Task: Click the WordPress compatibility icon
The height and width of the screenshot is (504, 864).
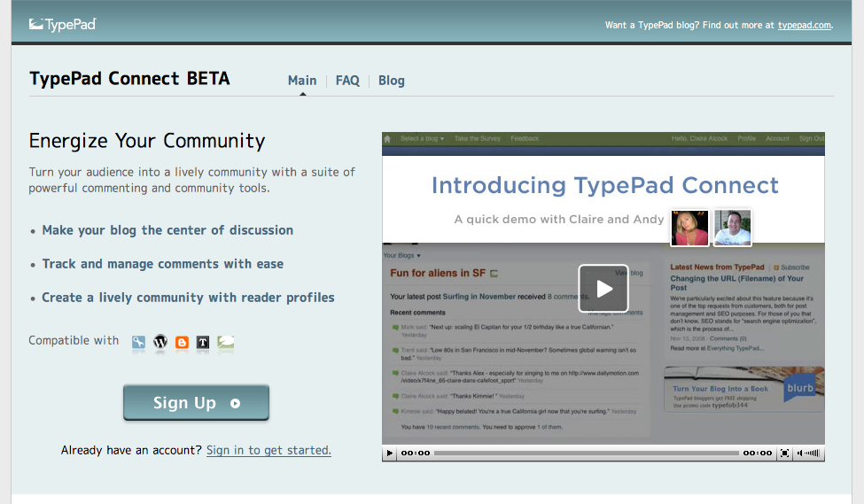Action: click(160, 342)
